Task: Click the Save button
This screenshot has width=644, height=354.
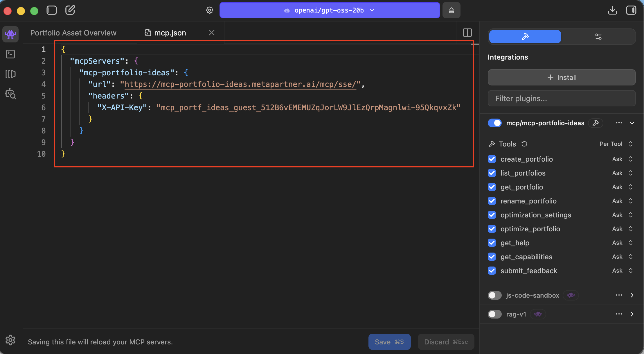Action: click(389, 342)
